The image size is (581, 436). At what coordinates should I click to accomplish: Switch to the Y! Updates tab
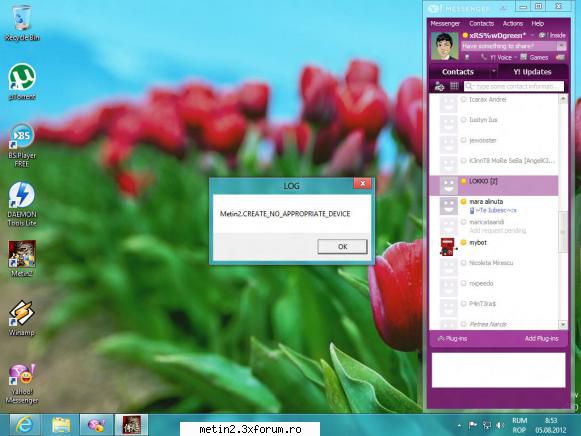[532, 72]
